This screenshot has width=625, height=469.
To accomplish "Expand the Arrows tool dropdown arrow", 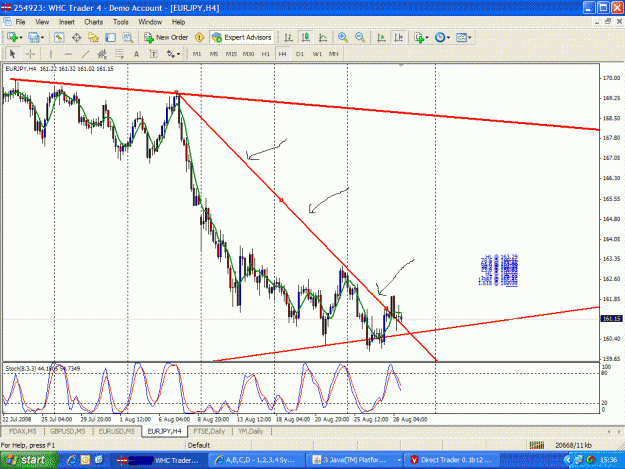I will [178, 54].
